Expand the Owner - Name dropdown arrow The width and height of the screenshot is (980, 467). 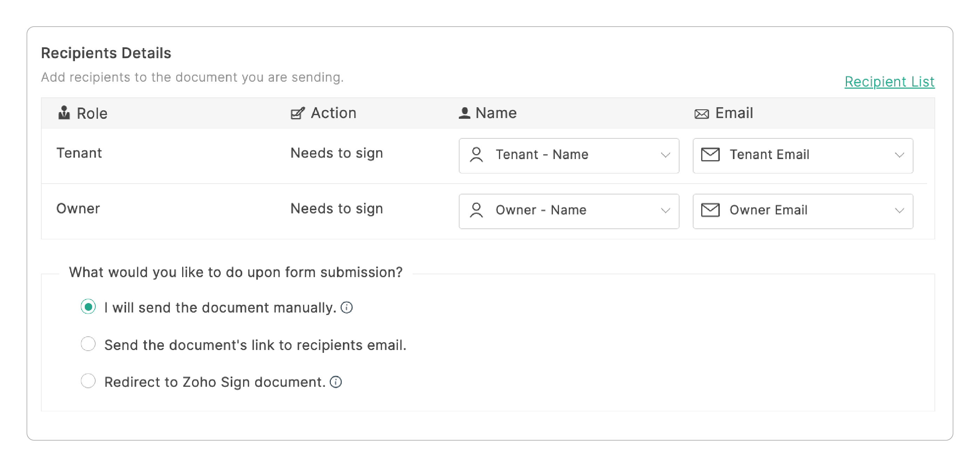(665, 211)
